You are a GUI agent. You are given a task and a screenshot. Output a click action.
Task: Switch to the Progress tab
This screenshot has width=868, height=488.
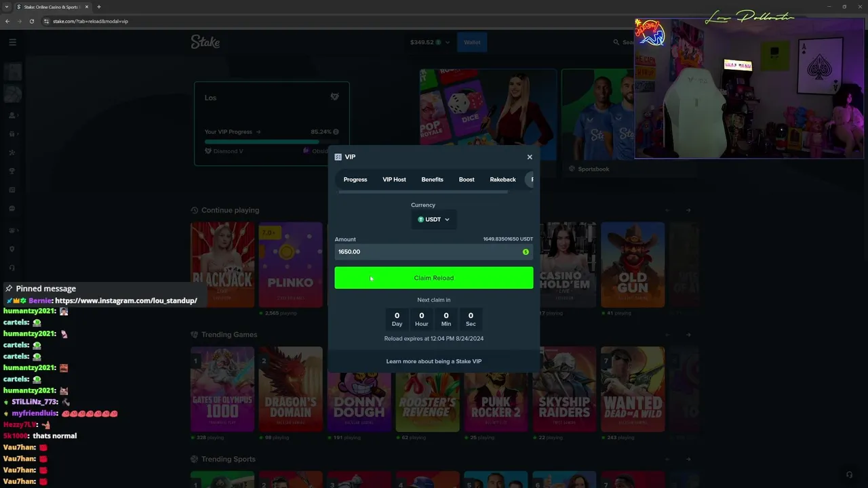(x=355, y=180)
